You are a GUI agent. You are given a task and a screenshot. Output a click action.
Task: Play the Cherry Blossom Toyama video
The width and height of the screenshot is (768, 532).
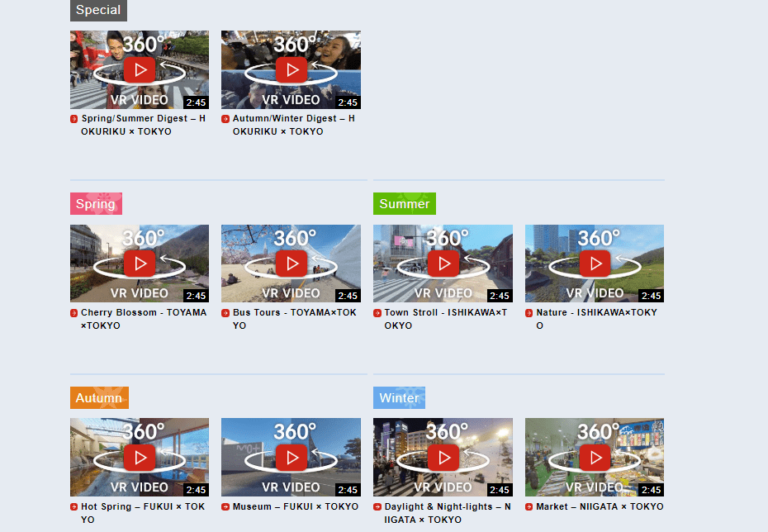[x=140, y=264]
